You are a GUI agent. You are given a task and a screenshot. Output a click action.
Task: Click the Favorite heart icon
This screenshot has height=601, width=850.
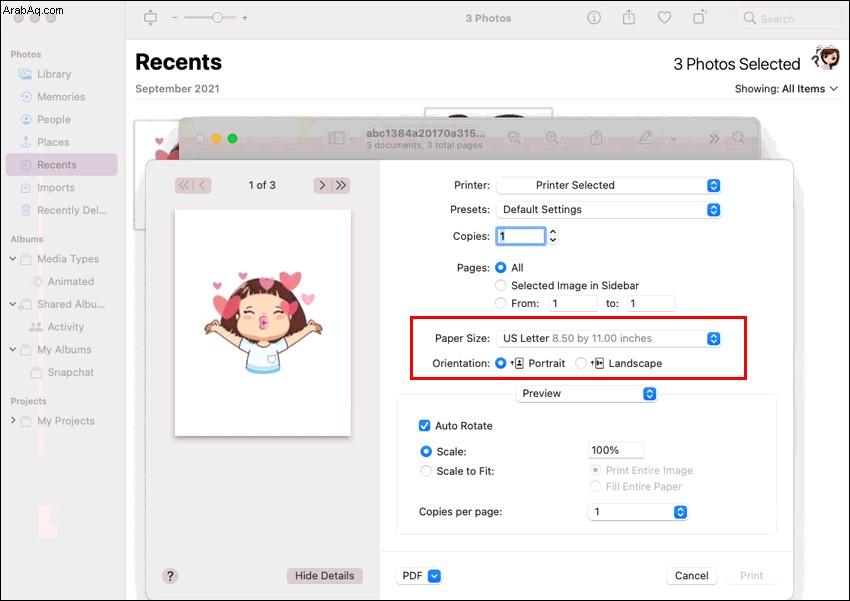(x=664, y=18)
